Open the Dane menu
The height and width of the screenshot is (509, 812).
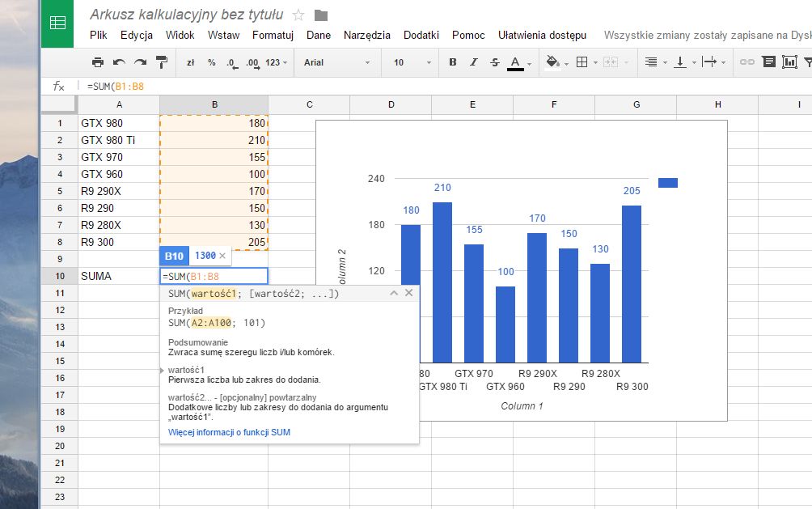[319, 35]
